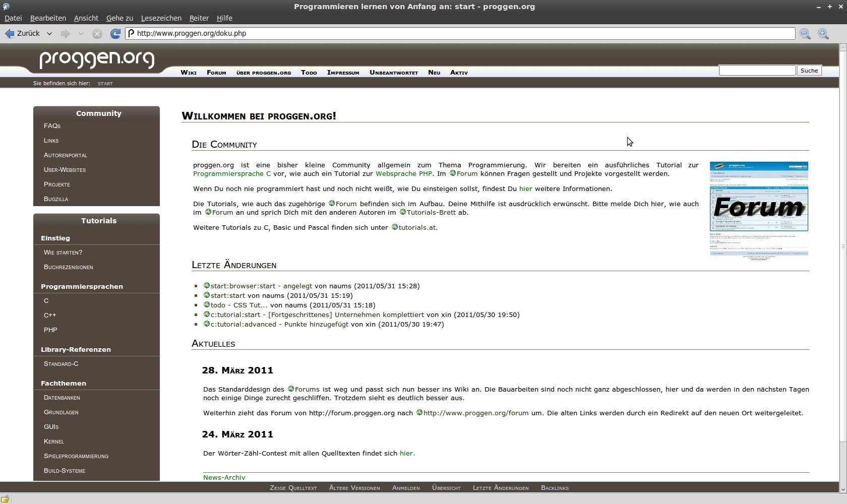This screenshot has width=847, height=504.
Task: Click the Forum screenshot thumbnail
Action: click(758, 208)
